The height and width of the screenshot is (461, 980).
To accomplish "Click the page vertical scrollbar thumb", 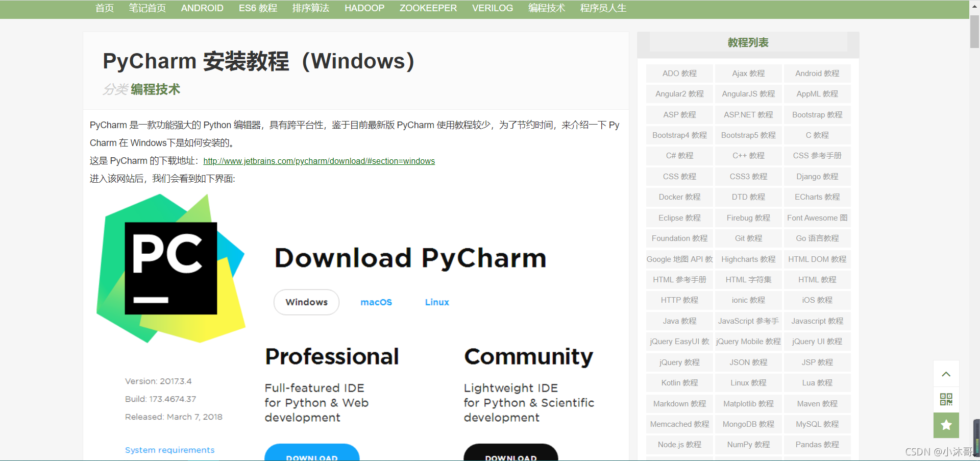I will click(x=974, y=32).
